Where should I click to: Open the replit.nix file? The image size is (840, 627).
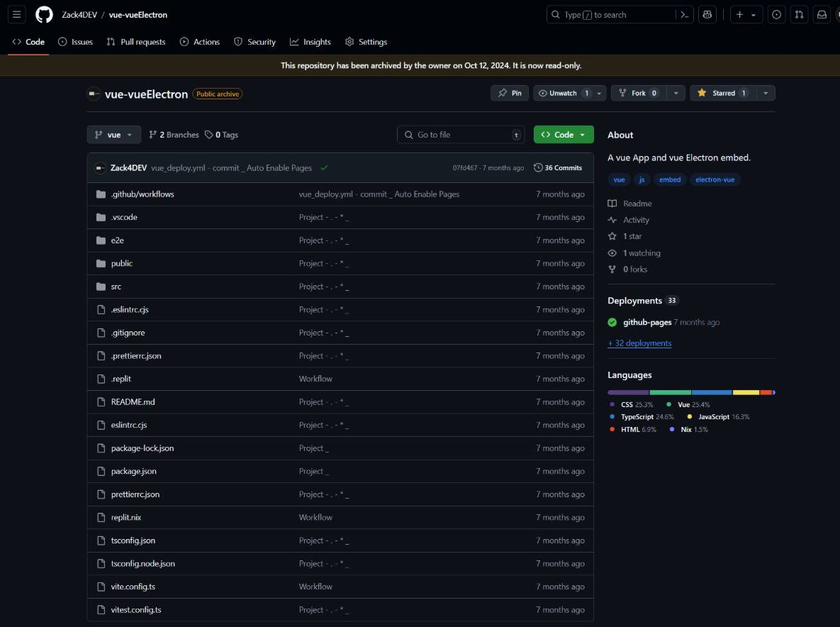[126, 517]
